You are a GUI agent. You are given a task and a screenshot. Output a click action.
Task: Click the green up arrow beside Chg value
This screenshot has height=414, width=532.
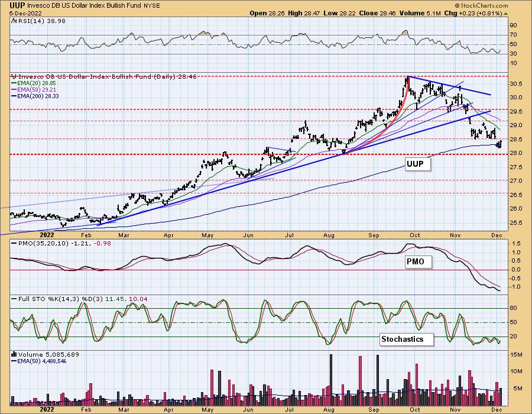505,14
